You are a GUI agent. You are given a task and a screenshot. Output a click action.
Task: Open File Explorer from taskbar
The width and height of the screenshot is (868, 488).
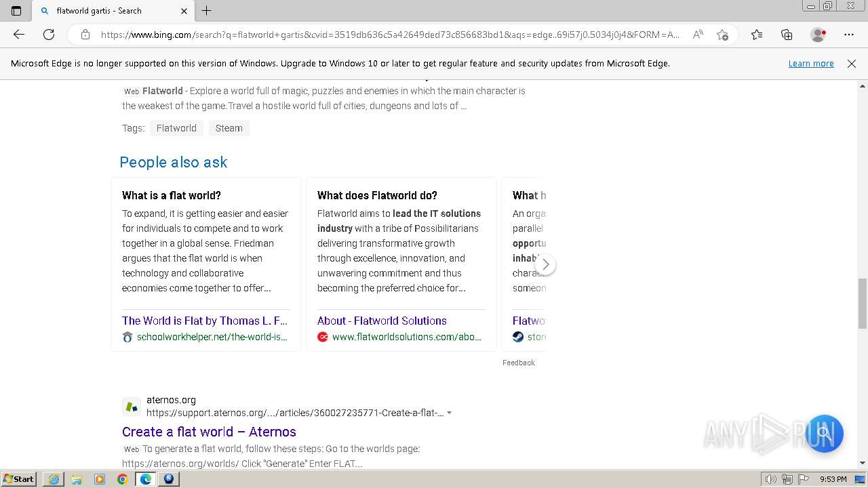click(77, 479)
